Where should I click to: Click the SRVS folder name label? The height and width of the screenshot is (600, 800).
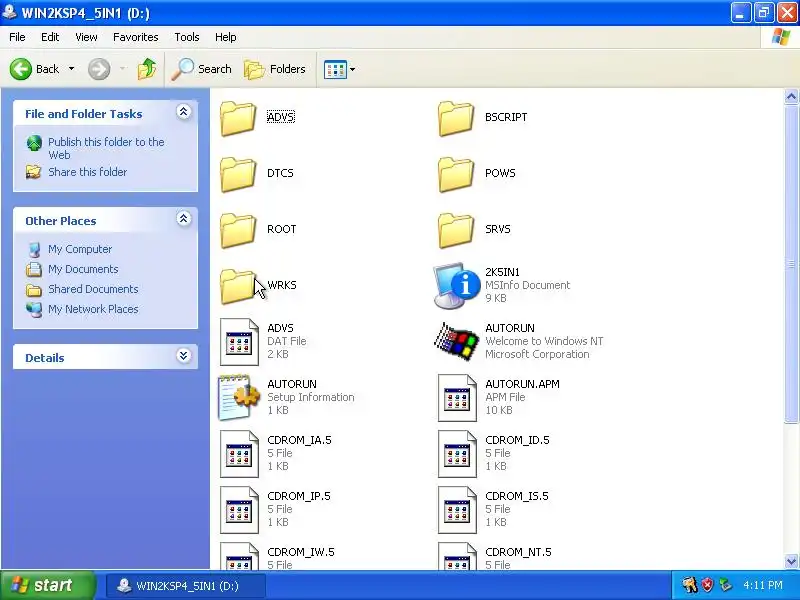click(498, 229)
